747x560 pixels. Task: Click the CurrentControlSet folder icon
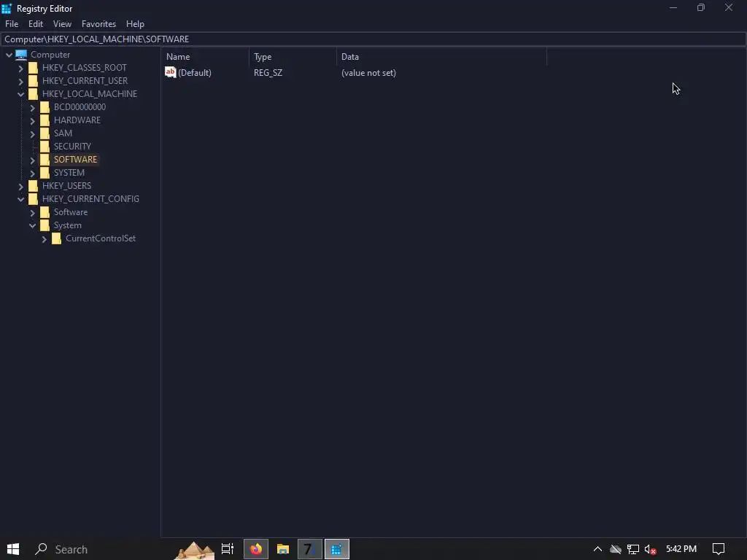click(56, 238)
